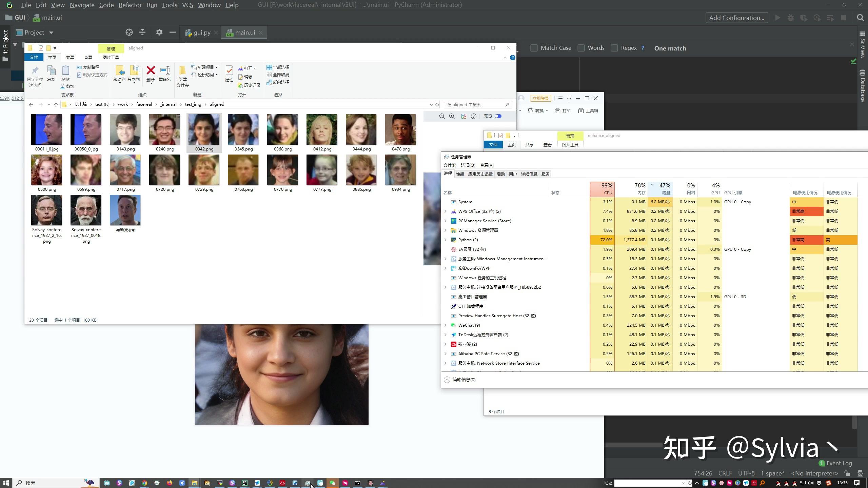Pin to Quick access (固定到快速访问) icon
The image size is (868, 488).
click(x=35, y=70)
